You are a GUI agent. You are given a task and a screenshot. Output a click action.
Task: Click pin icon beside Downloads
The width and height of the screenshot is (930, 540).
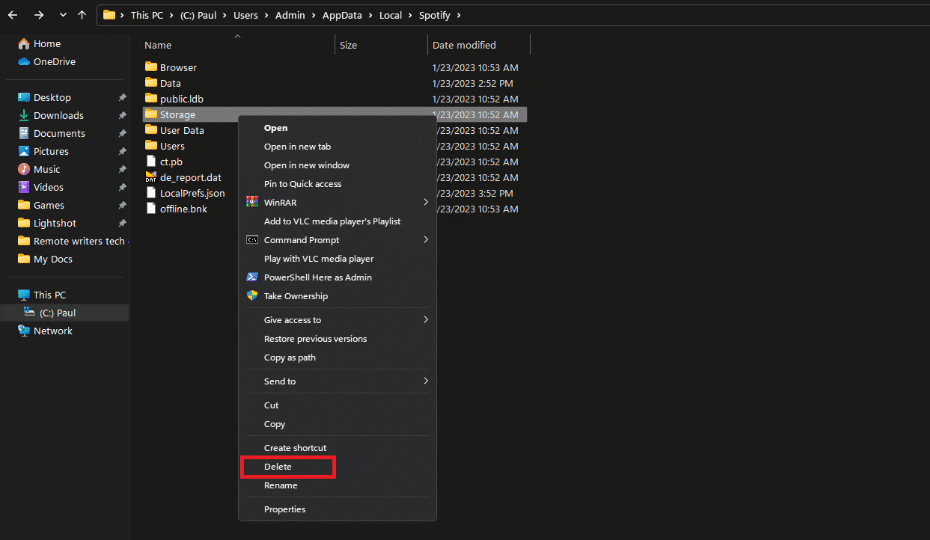pos(122,116)
